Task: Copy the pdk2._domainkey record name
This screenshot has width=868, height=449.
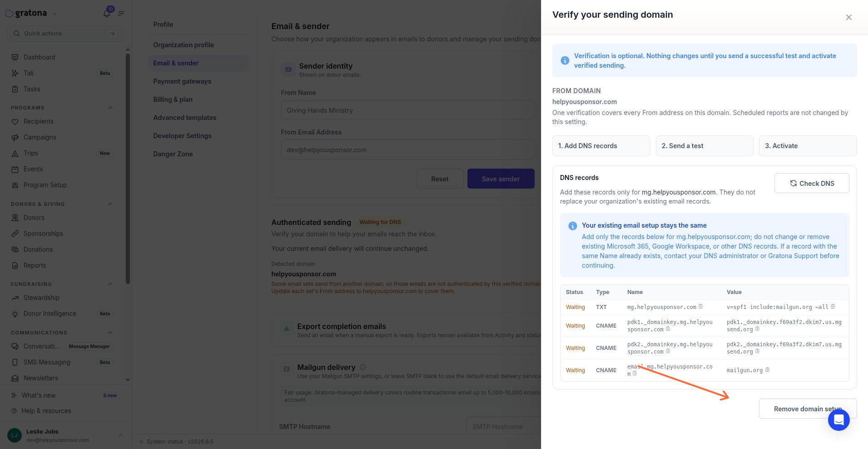Action: [668, 351]
